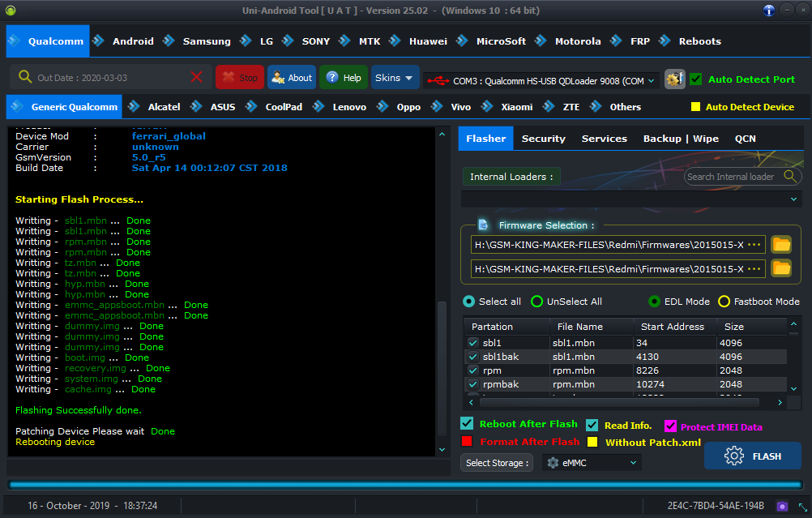The image size is (812, 518).
Task: Click the purple icon in the status bar
Action: coord(782,506)
